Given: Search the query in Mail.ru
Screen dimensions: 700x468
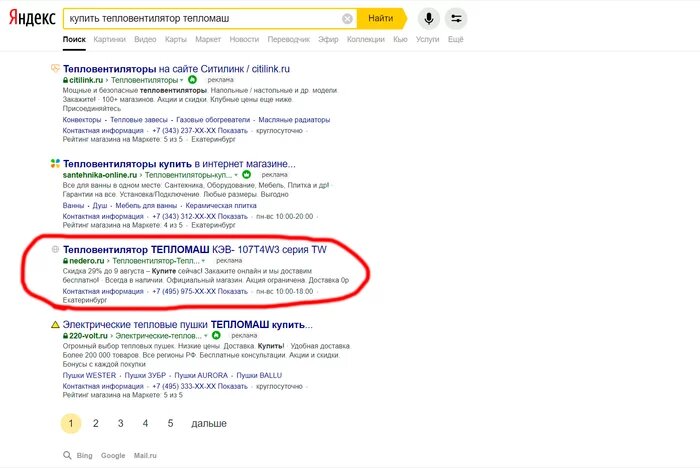Looking at the screenshot, I should click(145, 455).
